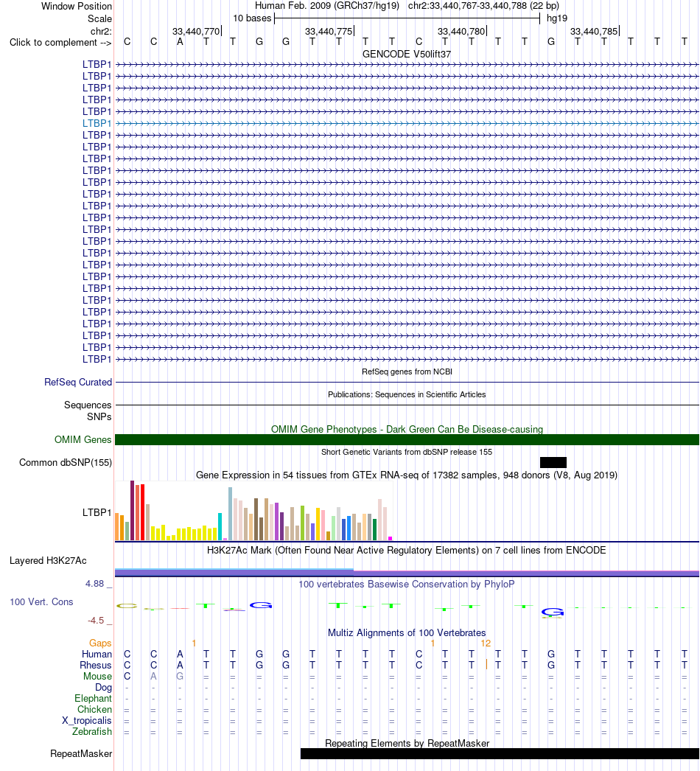Select the 'Chicken' alignment row label

pyautogui.click(x=95, y=710)
